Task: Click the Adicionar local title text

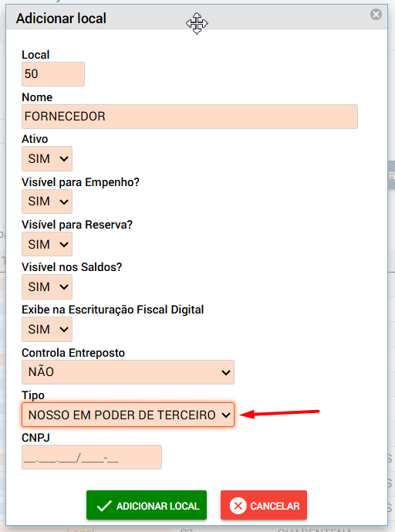Action: coord(61,19)
